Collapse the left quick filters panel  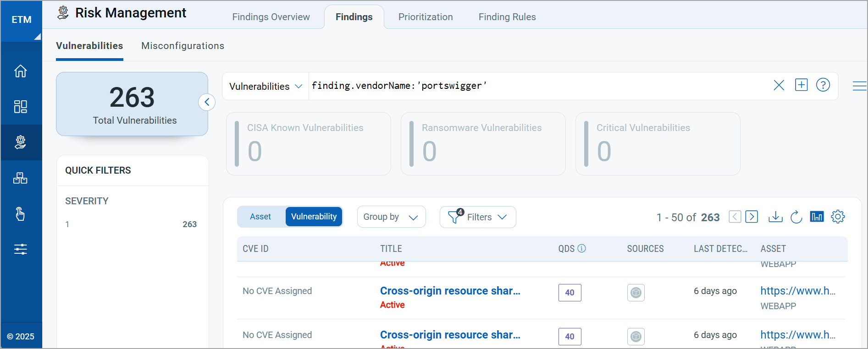pyautogui.click(x=207, y=102)
